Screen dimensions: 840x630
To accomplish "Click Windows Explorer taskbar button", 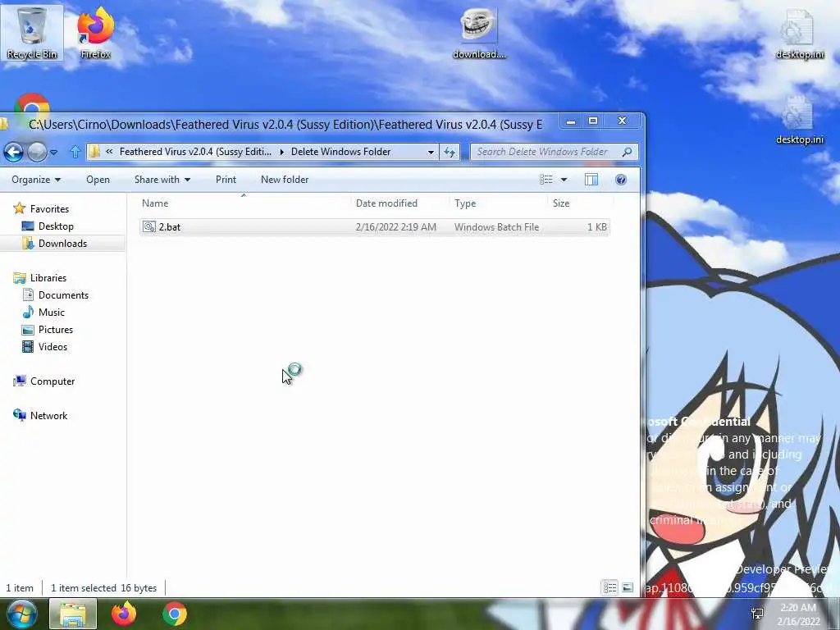I will [x=73, y=614].
